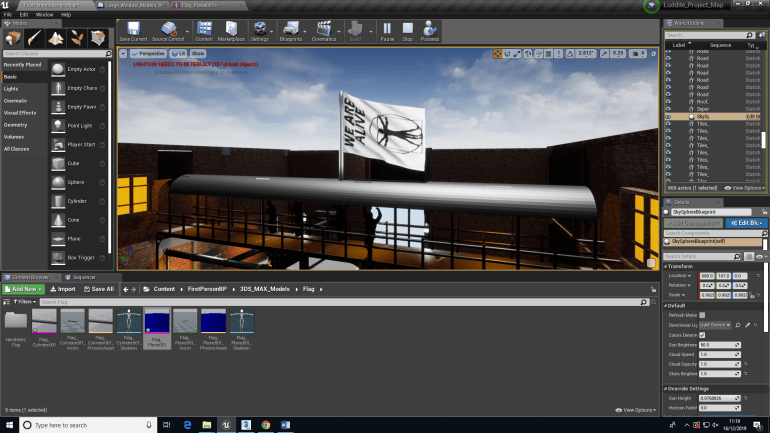The image size is (770, 433).
Task: Click Save Current toolbar icon
Action: [133, 31]
